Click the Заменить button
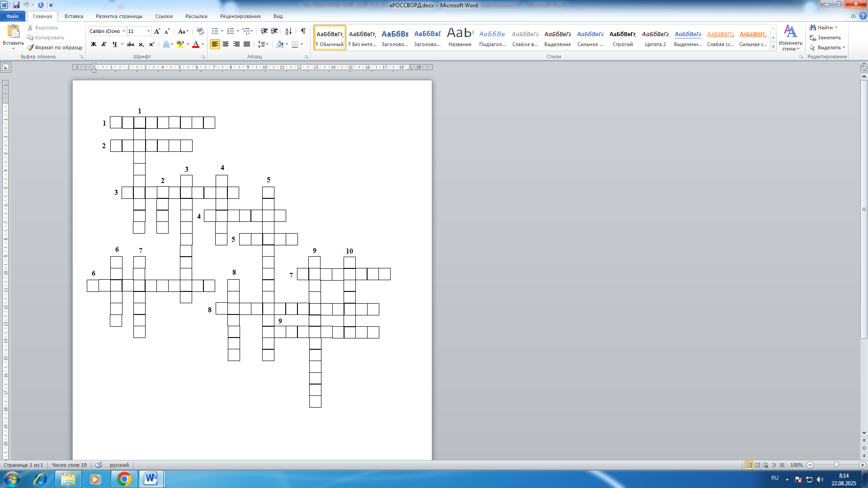The image size is (868, 488). point(826,38)
